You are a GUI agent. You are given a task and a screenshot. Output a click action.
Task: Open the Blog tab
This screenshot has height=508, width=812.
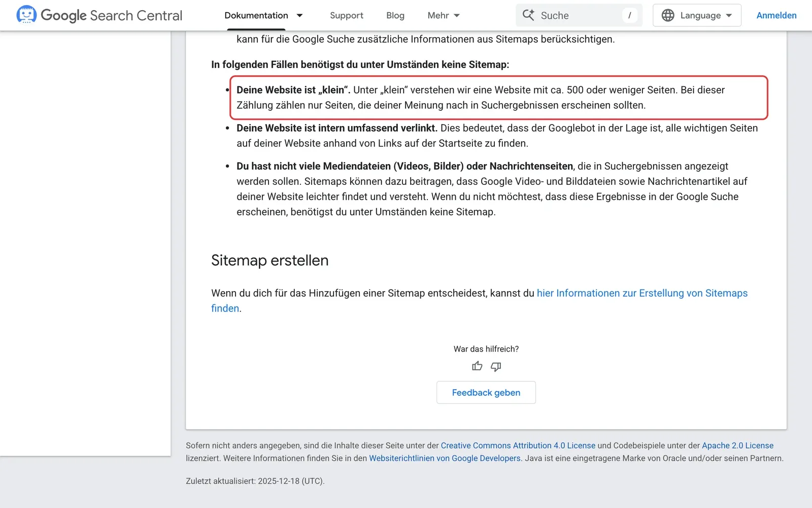click(x=395, y=15)
